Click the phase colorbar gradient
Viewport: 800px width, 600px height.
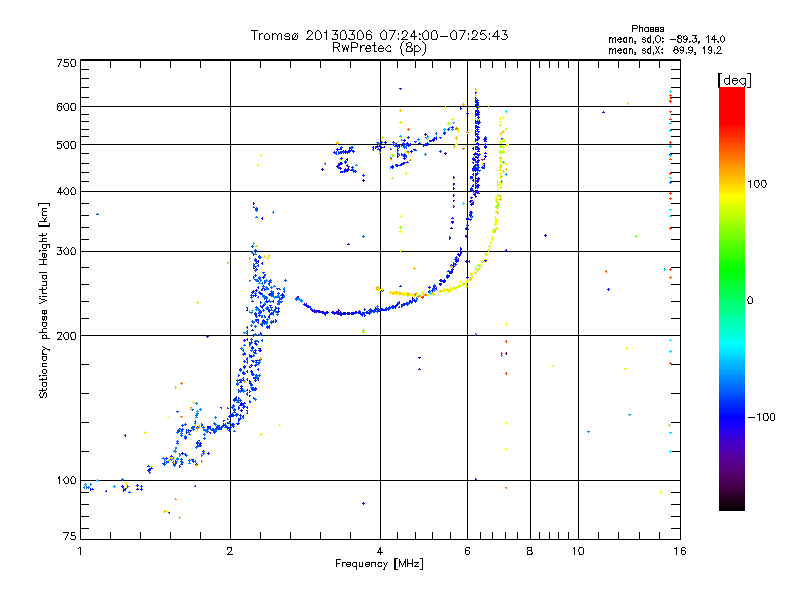tap(732, 298)
